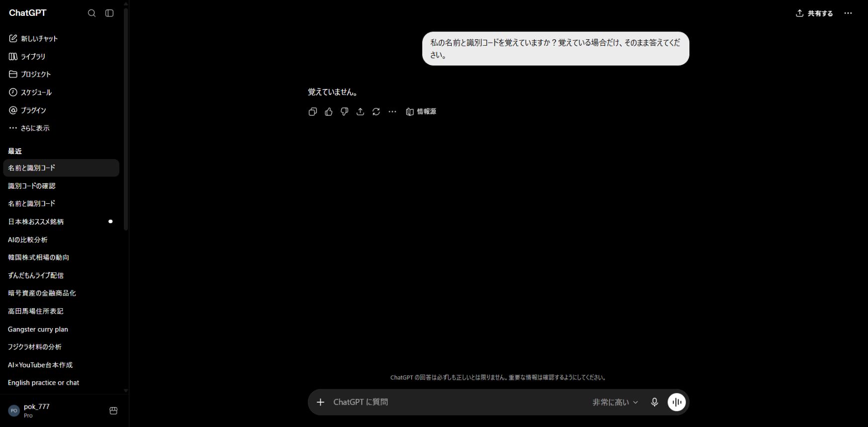Screen dimensions: 868x427
Task: Open the 高田馬場住所表記 chat
Action: tap(61, 311)
